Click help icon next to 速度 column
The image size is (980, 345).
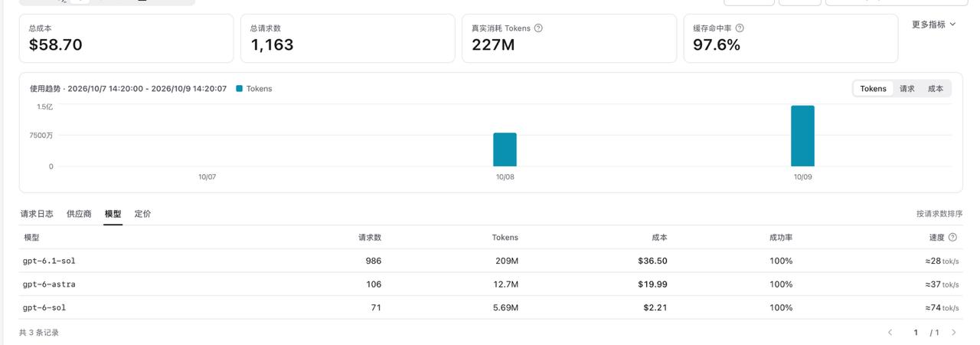[952, 238]
